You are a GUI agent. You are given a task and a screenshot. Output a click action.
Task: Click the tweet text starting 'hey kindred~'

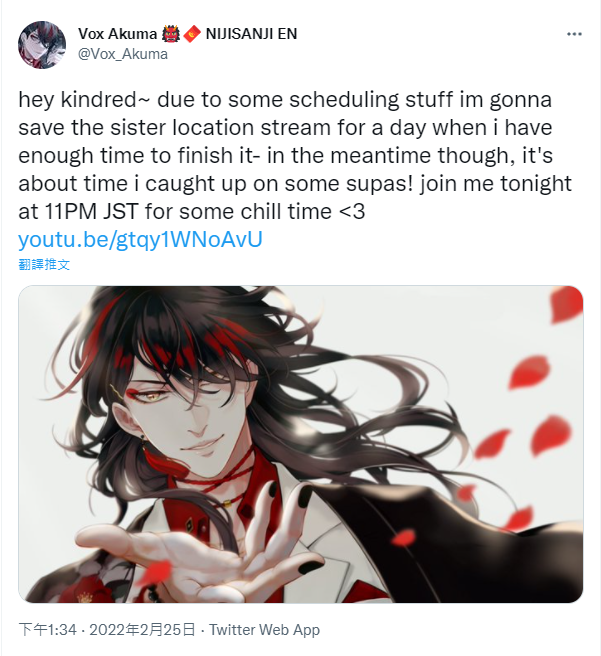[293, 155]
